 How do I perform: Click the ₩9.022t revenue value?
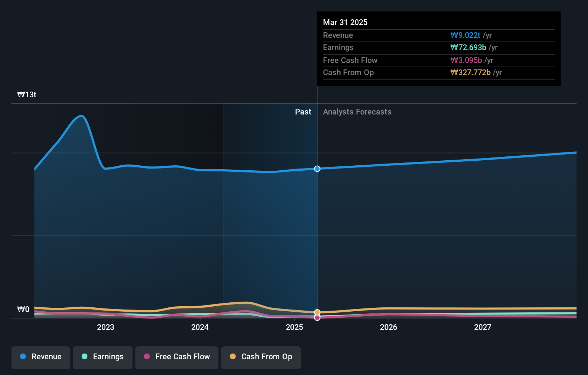[465, 35]
